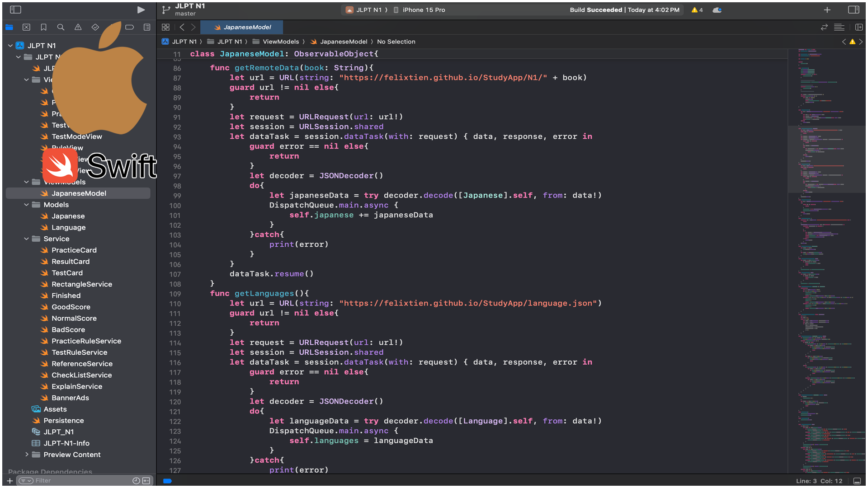
Task: Click the jump bar warning indicator
Action: [852, 42]
